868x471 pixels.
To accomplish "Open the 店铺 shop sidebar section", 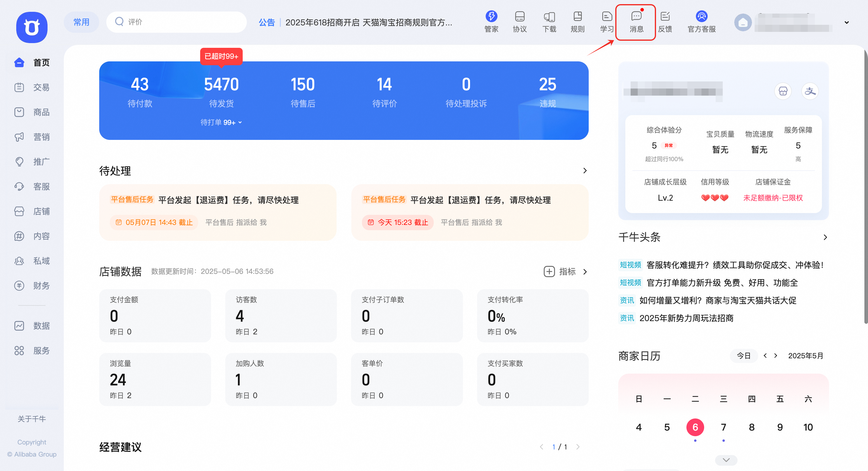I will (32, 211).
